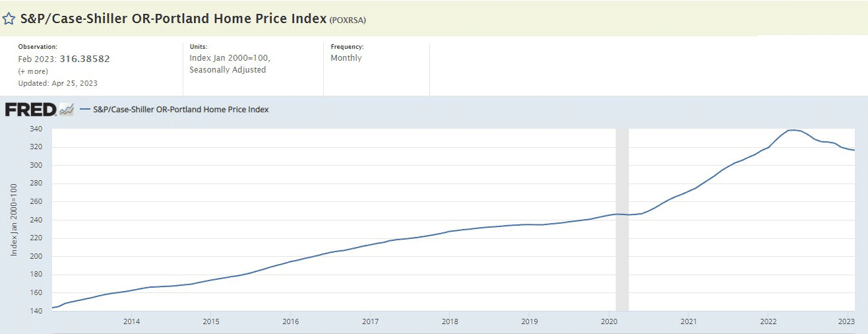This screenshot has width=868, height=334.
Task: Click the 2015 x-axis label
Action: point(210,321)
